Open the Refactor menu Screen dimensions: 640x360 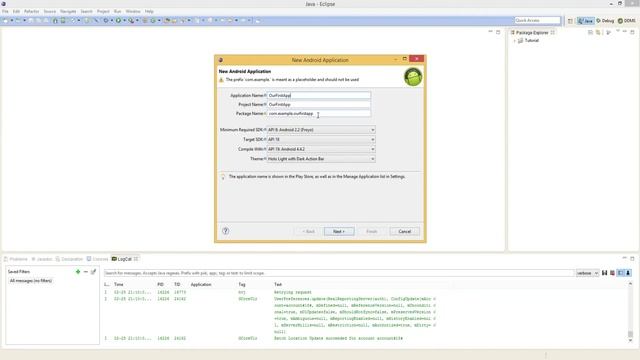[31, 11]
